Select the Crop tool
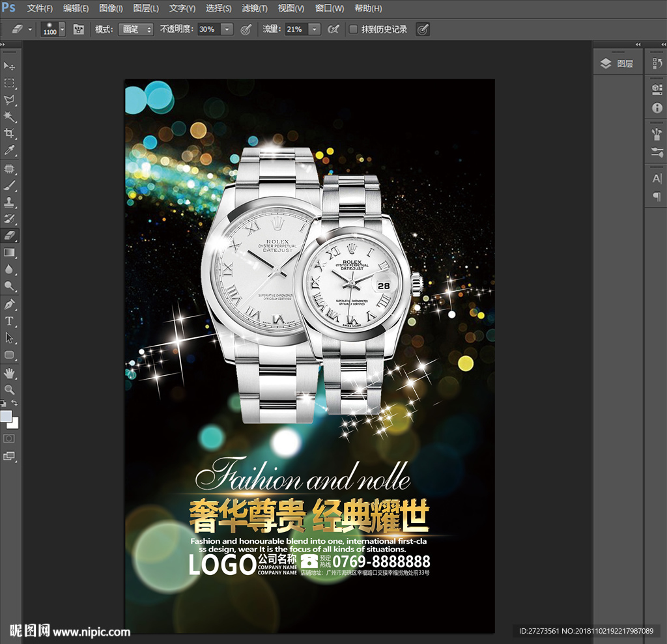667x644 pixels. (x=9, y=133)
